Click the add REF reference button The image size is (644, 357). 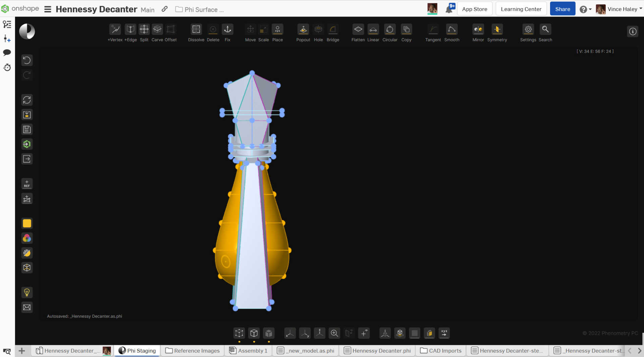[x=27, y=184]
